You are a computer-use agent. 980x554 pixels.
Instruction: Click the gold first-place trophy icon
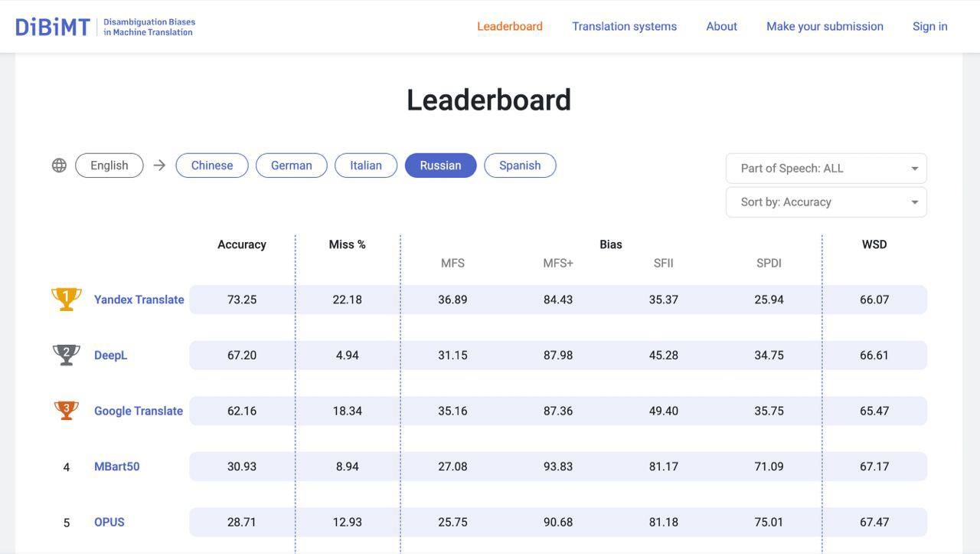pos(67,299)
